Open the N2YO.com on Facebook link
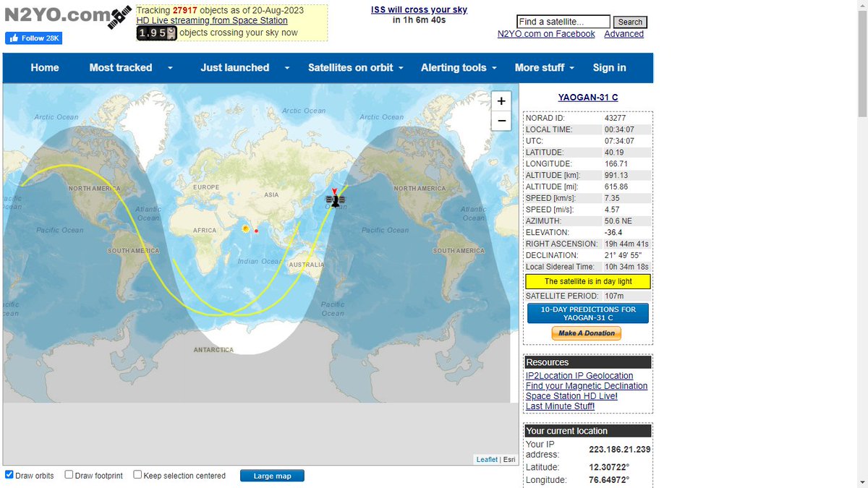 point(546,34)
